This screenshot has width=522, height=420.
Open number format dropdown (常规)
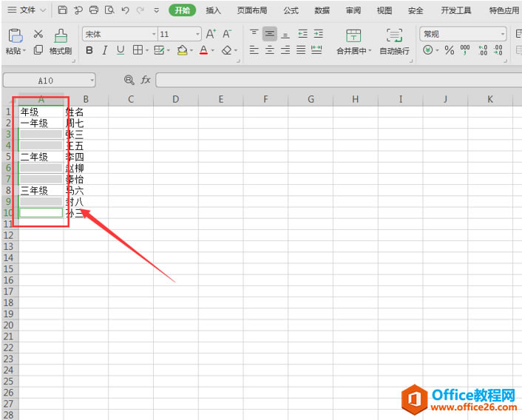point(502,34)
